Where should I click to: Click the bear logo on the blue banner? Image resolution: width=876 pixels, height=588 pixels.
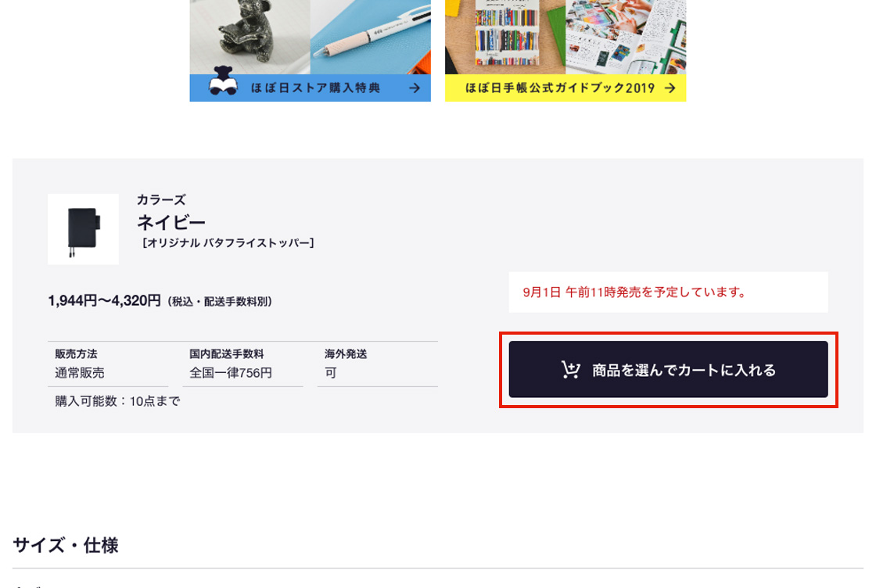223,81
